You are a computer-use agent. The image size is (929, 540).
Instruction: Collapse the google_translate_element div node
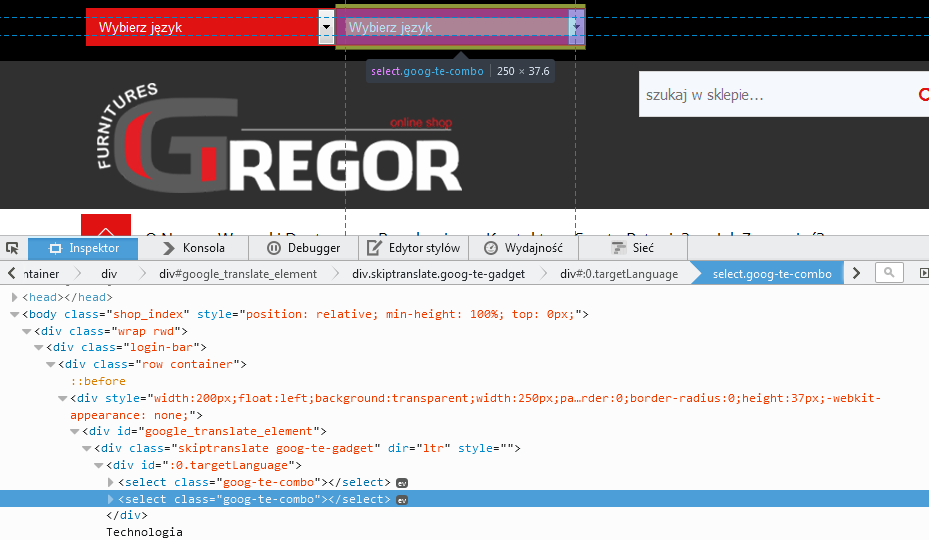point(75,432)
